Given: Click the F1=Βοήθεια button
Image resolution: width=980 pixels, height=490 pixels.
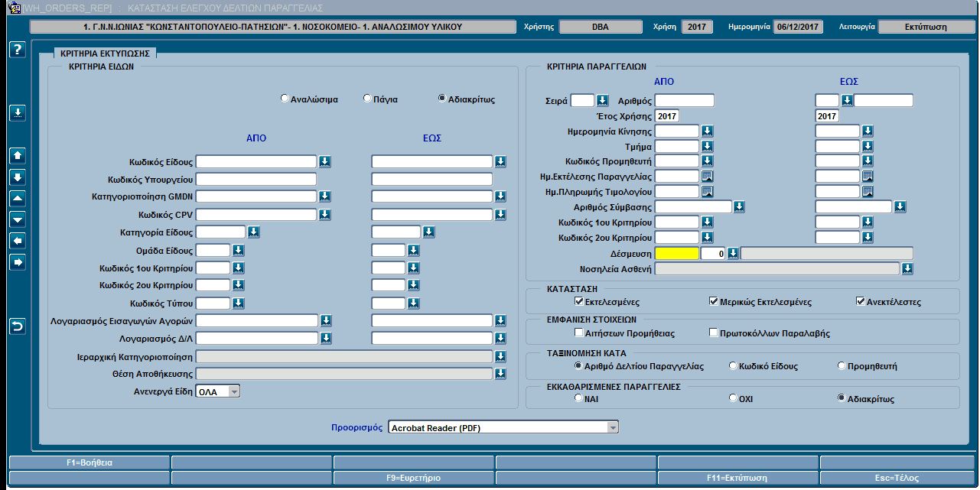Looking at the screenshot, I should 90,462.
